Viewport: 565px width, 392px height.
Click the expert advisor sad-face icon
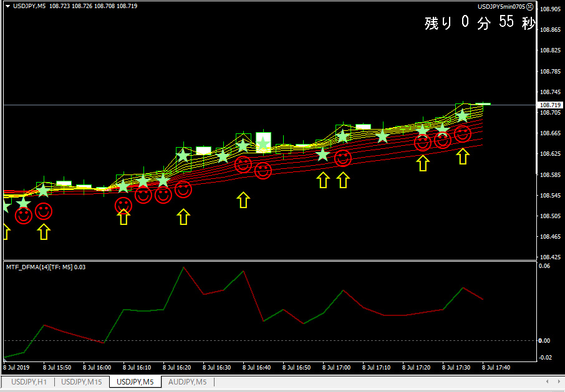point(529,6)
